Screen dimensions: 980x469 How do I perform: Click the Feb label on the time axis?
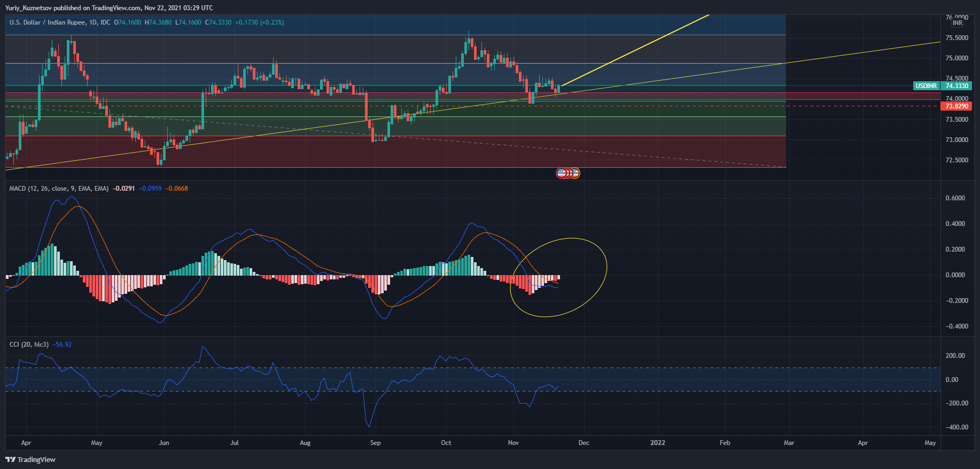[725, 443]
